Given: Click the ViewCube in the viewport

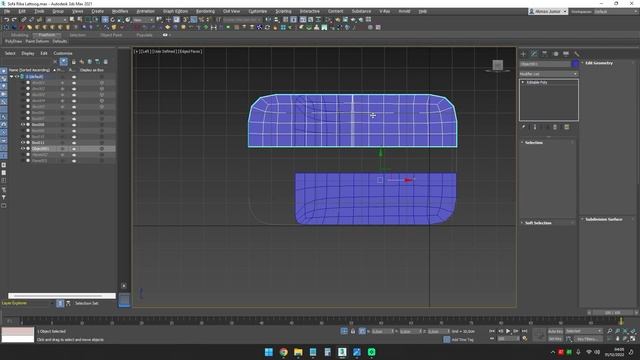Looking at the screenshot, I should pos(498,65).
